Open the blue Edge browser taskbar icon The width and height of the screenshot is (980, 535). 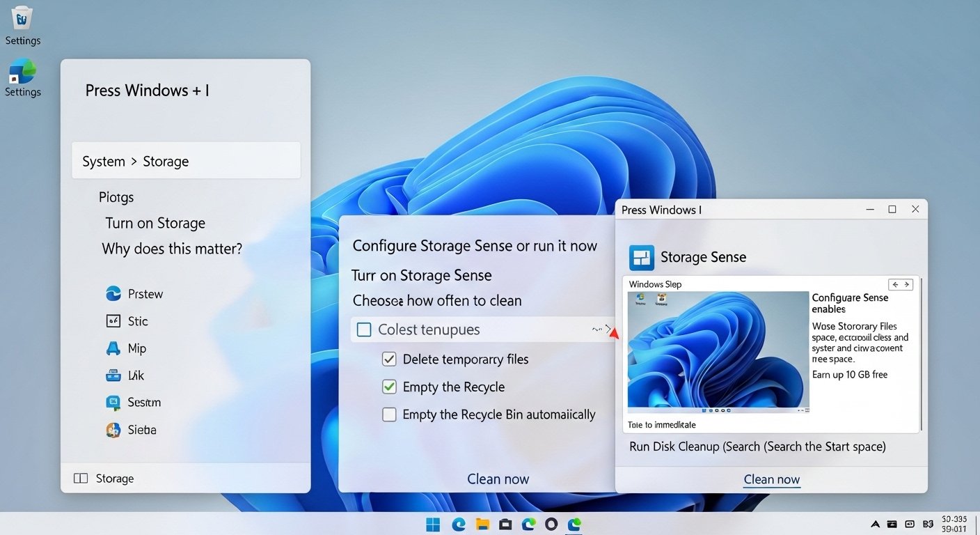(459, 524)
